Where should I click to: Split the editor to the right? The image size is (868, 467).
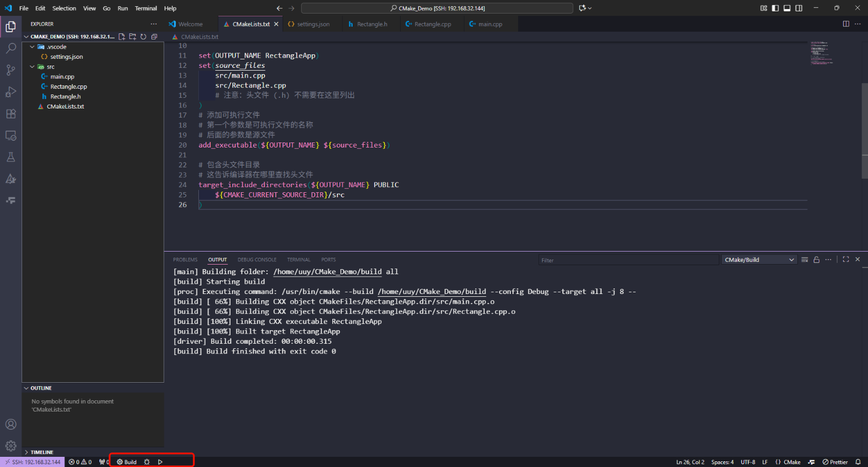point(846,24)
